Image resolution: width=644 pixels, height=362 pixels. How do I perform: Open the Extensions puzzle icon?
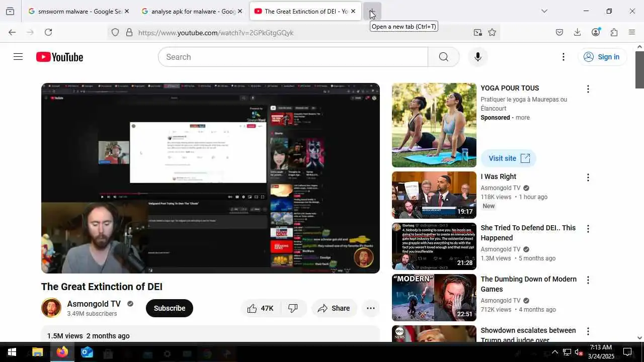point(614,32)
